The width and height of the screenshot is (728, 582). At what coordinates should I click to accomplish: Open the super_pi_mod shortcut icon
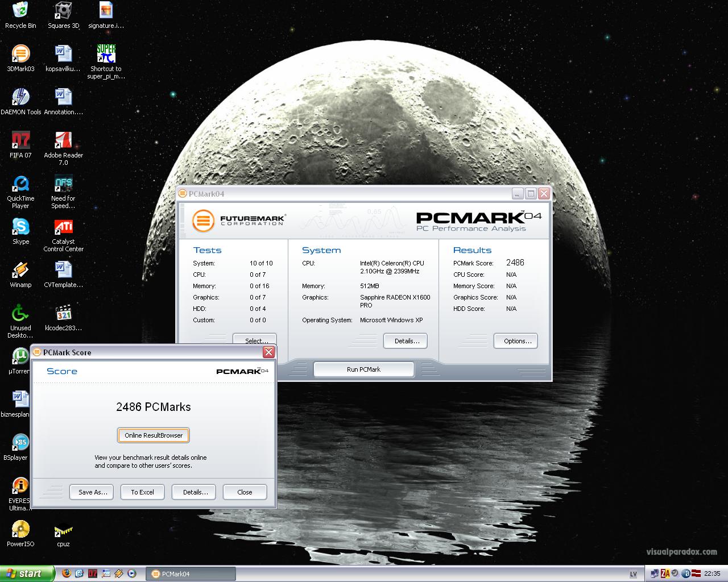point(106,62)
